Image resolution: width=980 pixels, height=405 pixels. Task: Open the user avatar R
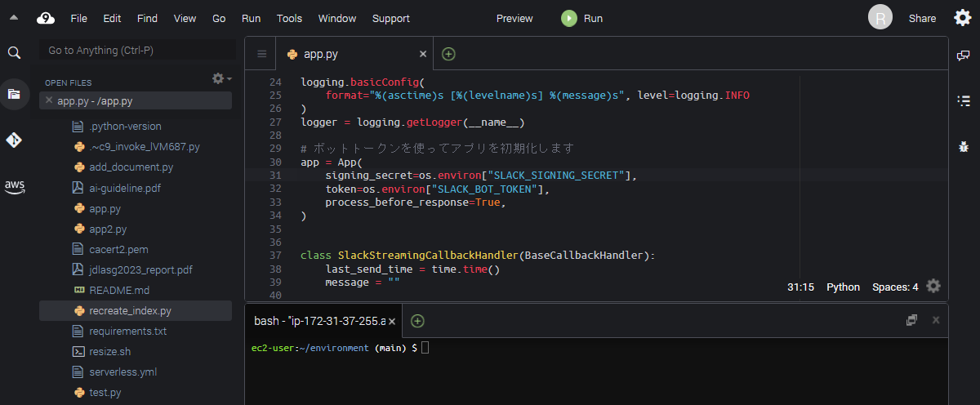[x=880, y=18]
